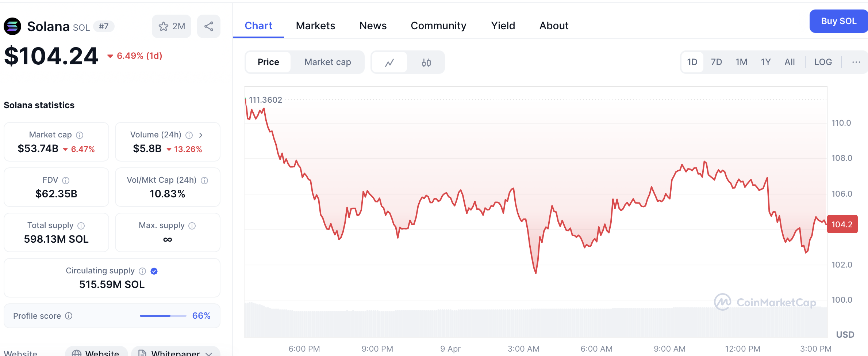Open the Markets tab

315,26
